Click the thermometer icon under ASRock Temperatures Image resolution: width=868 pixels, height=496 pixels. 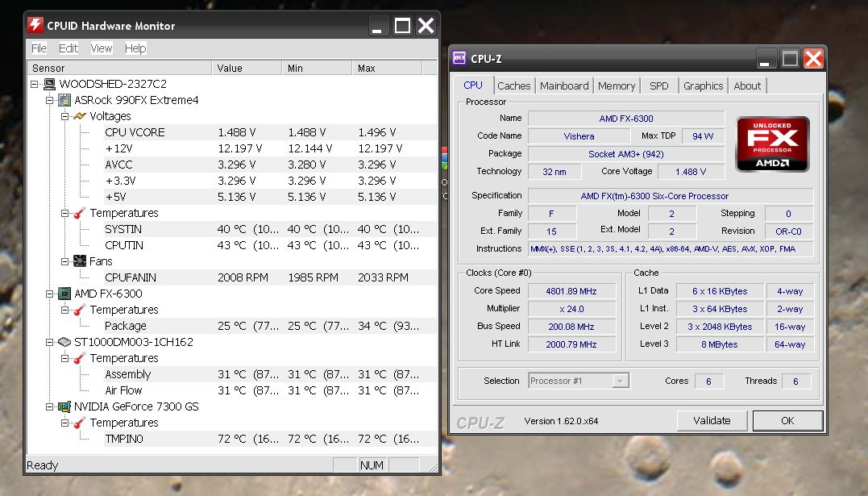(80, 213)
